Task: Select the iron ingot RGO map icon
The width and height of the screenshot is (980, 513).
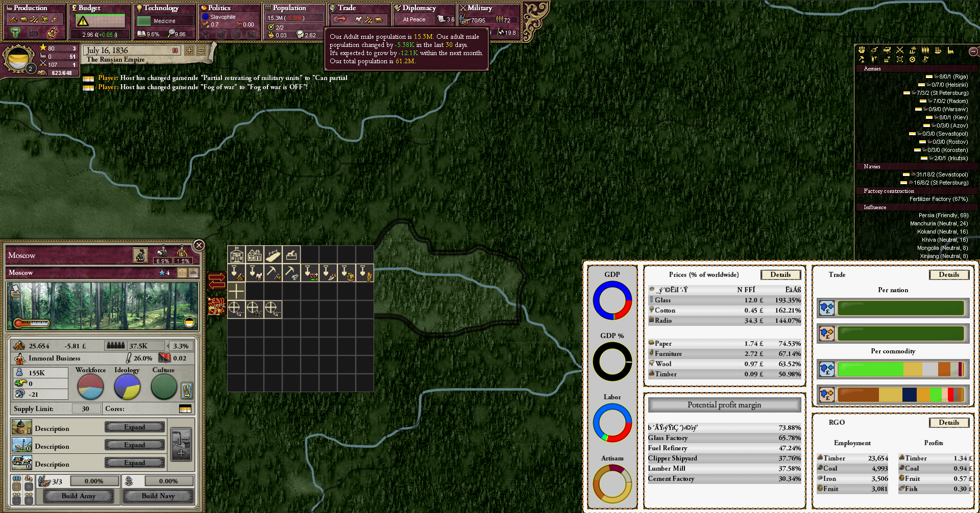Action: click(291, 273)
